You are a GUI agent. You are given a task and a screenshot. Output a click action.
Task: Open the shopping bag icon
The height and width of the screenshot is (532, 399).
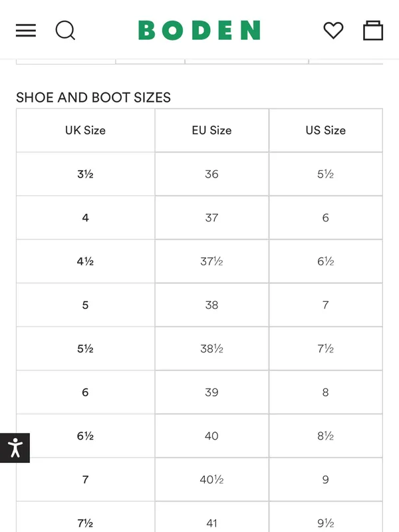[x=373, y=30]
